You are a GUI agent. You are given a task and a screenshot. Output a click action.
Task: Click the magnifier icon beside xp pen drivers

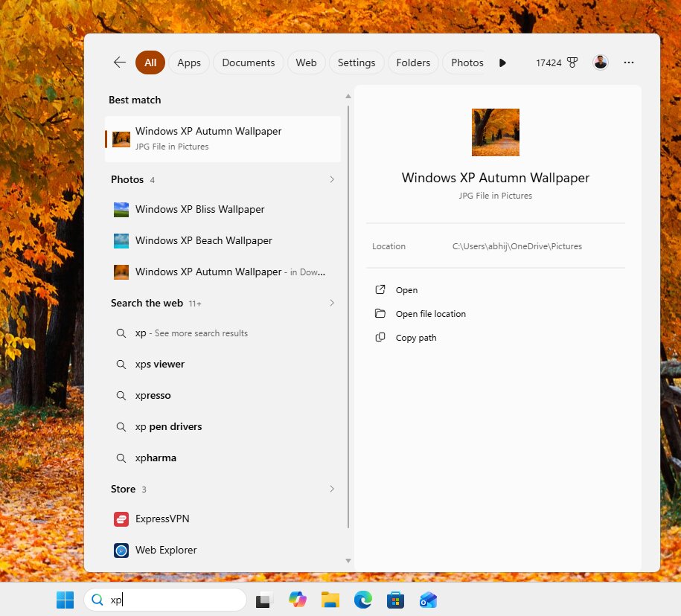pyautogui.click(x=121, y=427)
